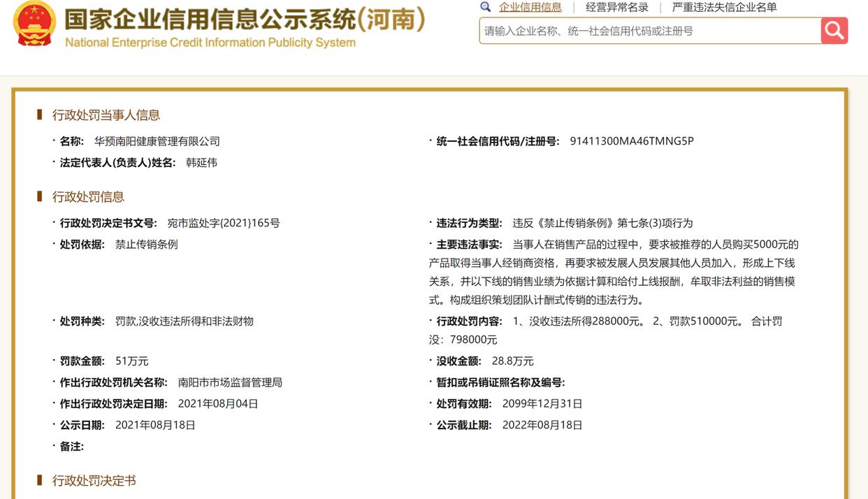Screen dimensions: 868x499
Task: Click the 作出行政处罚机关名称 label
Action: click(113, 383)
